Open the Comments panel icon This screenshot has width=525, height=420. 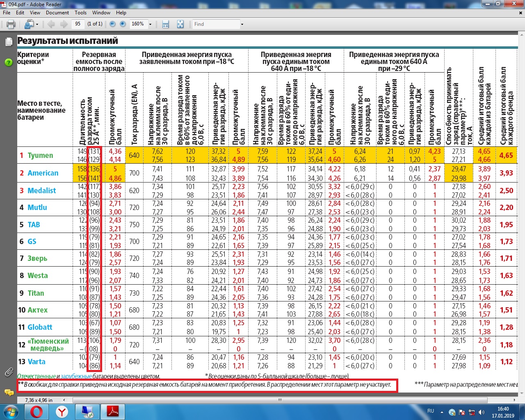coord(9,393)
